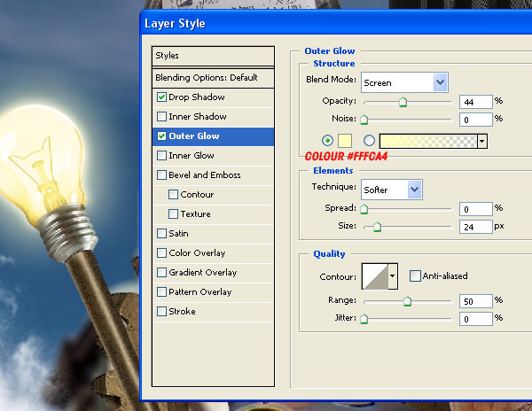
Task: Enable the Inner Shadow checkbox
Action: (x=161, y=117)
